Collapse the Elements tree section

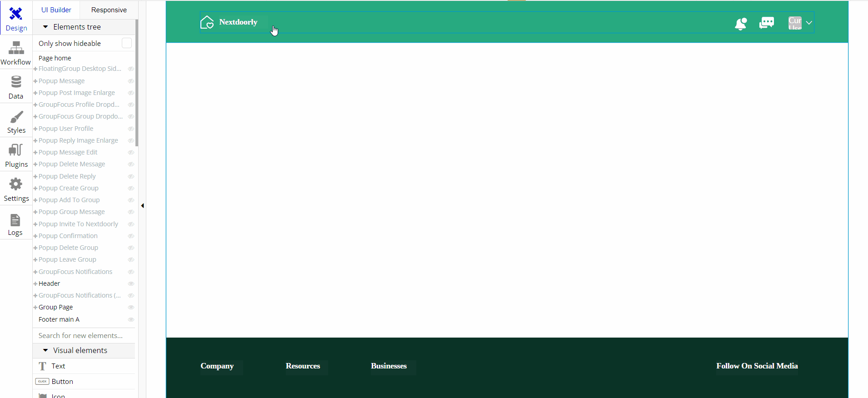(x=45, y=27)
